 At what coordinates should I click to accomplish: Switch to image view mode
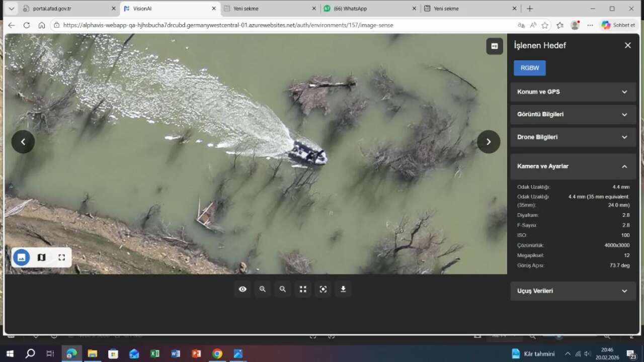click(22, 257)
